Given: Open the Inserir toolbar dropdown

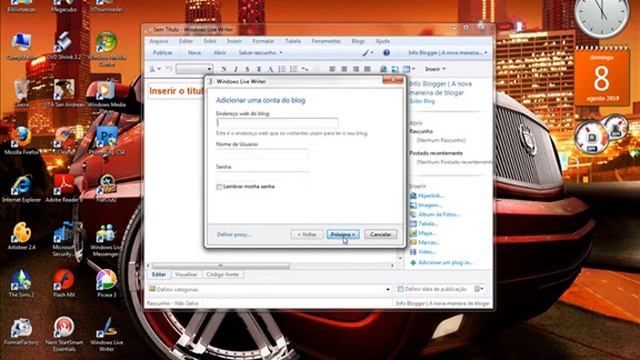Looking at the screenshot, I should pyautogui.click(x=435, y=69).
